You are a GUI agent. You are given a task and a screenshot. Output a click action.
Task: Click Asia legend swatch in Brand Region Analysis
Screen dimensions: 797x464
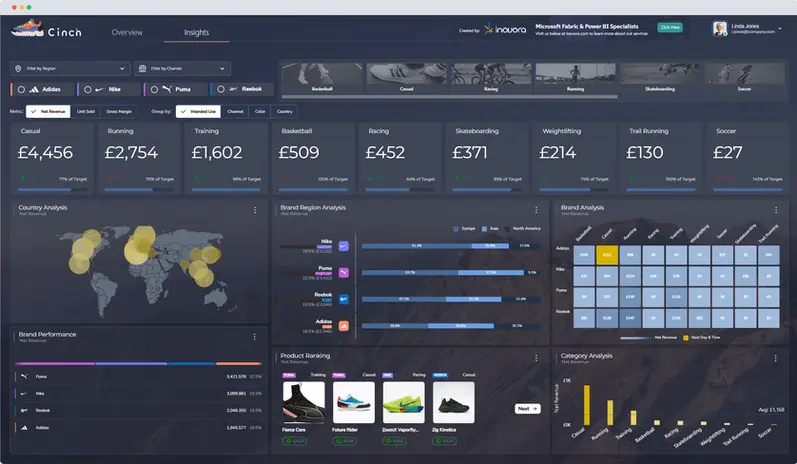tap(484, 229)
